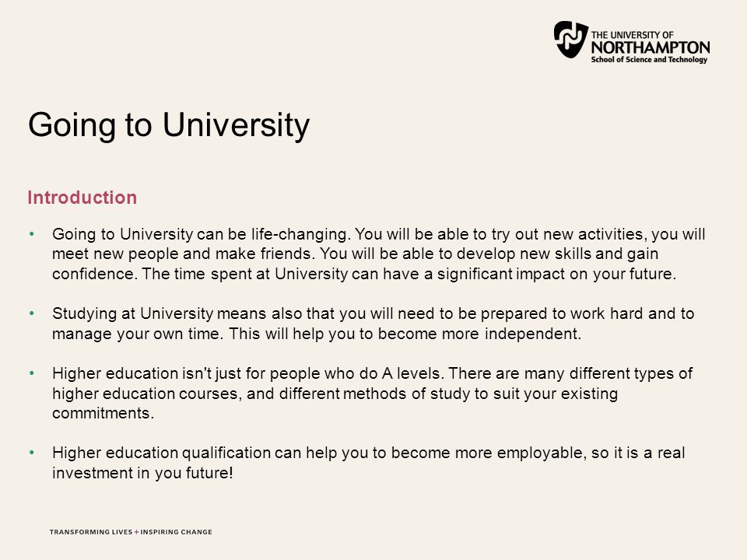Click 'THE UNIVERSITY OF' text in logo
Viewport: 747px width, 560px height.
[x=632, y=35]
